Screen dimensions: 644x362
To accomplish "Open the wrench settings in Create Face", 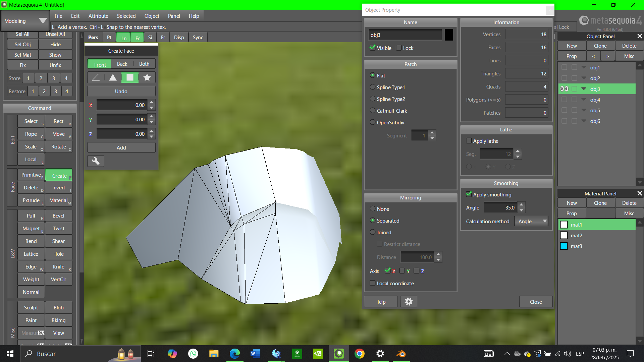I will coord(96,161).
